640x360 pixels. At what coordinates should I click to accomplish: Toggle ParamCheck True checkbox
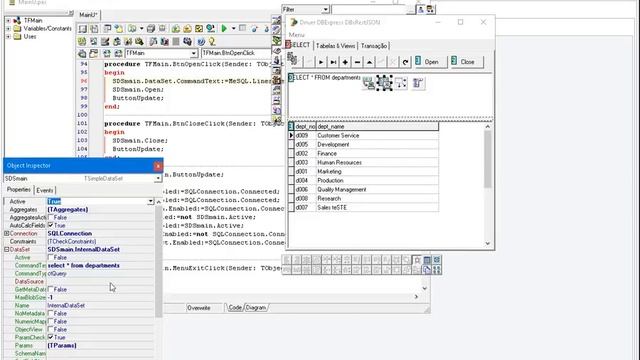[x=51, y=337]
